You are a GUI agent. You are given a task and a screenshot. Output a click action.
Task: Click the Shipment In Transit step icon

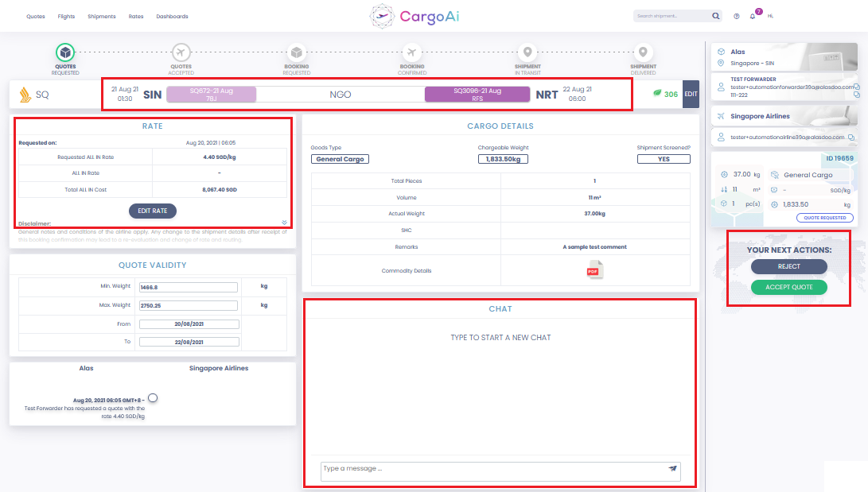point(527,52)
